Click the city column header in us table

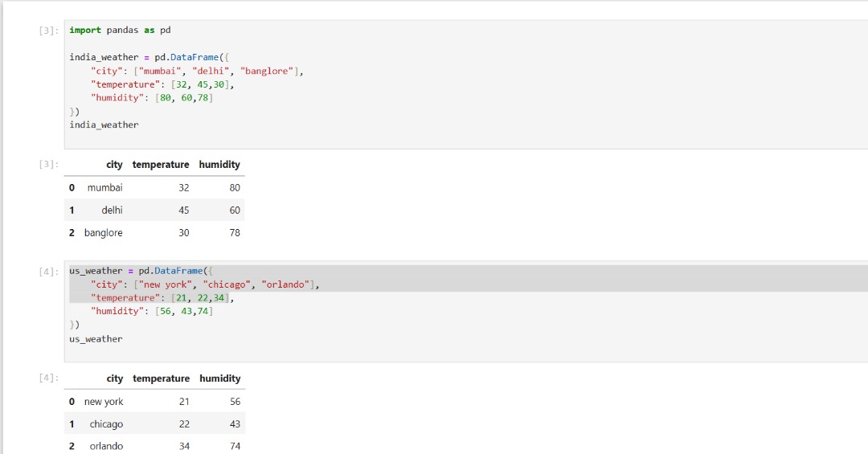click(x=115, y=378)
